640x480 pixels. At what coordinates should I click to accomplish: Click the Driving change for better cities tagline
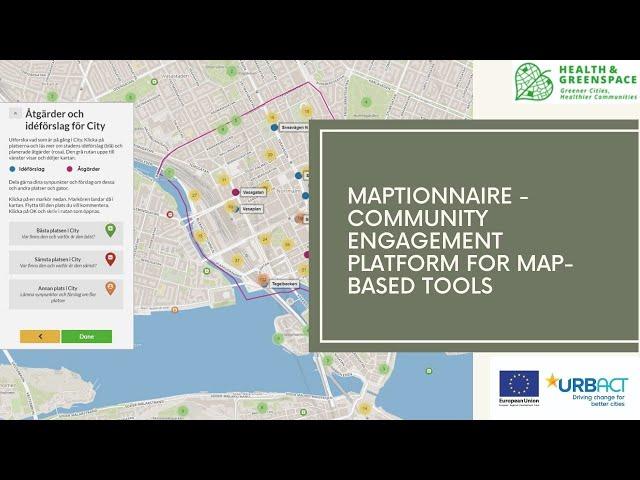(x=598, y=400)
